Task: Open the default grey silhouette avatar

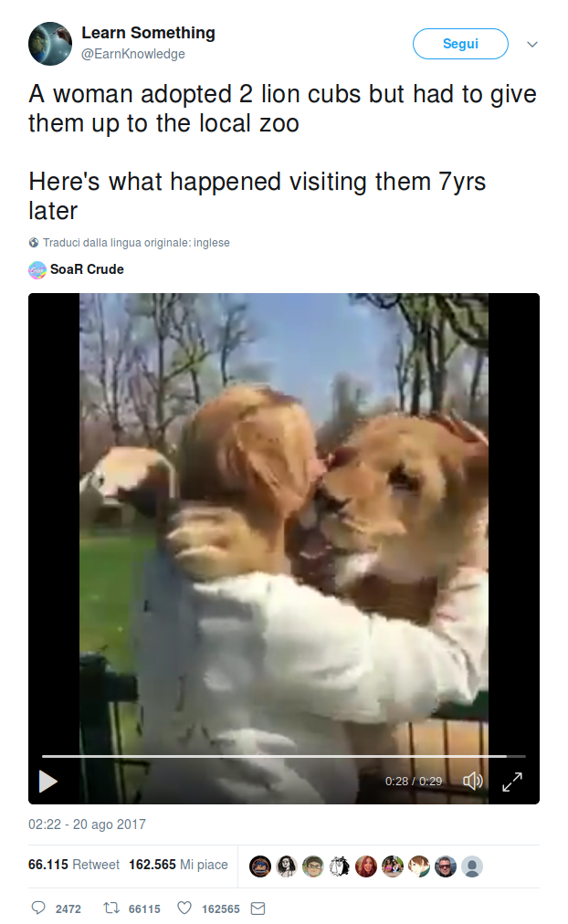Action: pos(472,866)
